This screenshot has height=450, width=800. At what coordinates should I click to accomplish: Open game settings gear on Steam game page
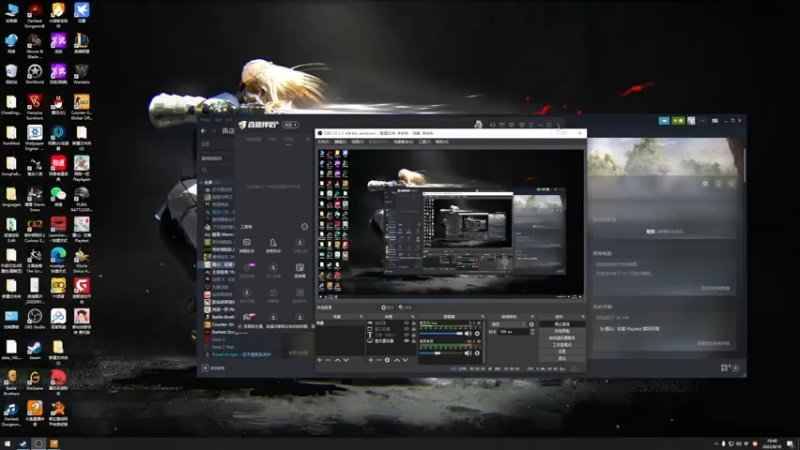pyautogui.click(x=705, y=183)
